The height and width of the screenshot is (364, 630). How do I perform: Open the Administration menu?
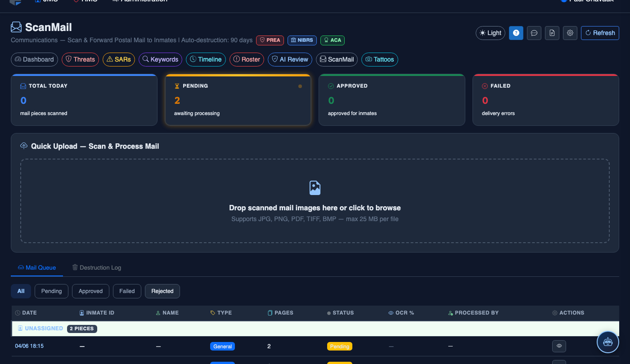pyautogui.click(x=139, y=1)
